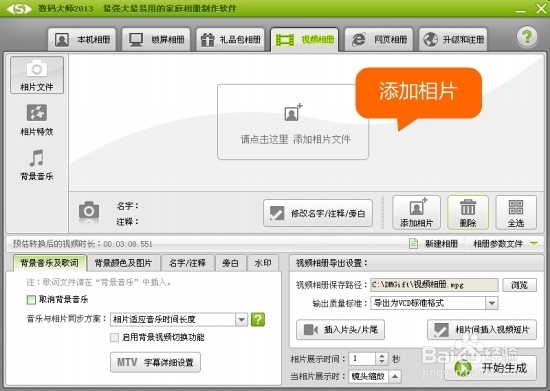Minimize the 数码大师2013 window
550x391 pixels.
(521, 10)
